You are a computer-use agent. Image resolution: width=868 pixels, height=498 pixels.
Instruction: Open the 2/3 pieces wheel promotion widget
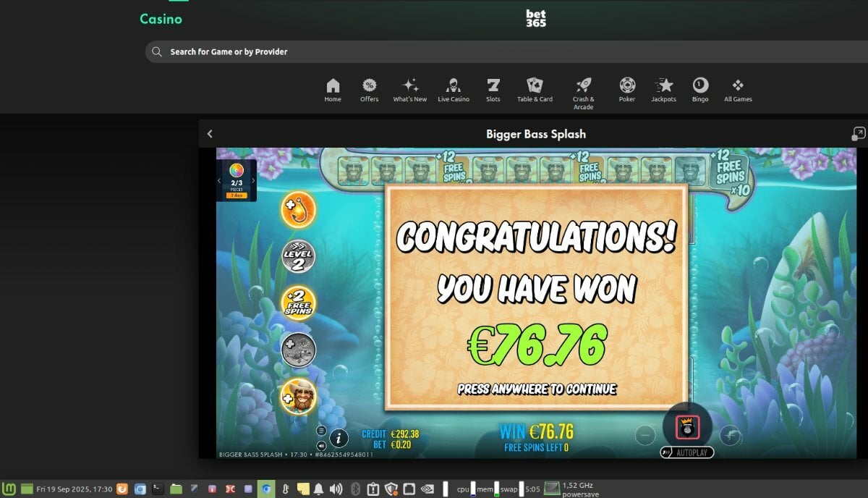[x=236, y=181]
